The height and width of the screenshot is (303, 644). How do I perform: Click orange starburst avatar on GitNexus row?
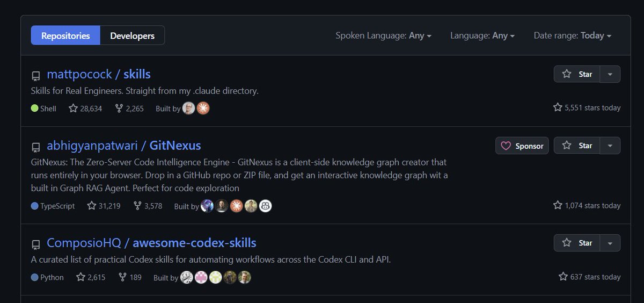click(x=236, y=206)
